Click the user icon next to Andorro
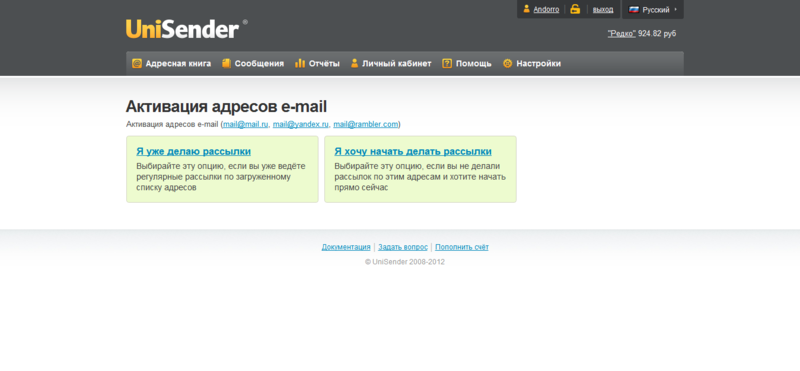The image size is (800, 371). click(527, 9)
